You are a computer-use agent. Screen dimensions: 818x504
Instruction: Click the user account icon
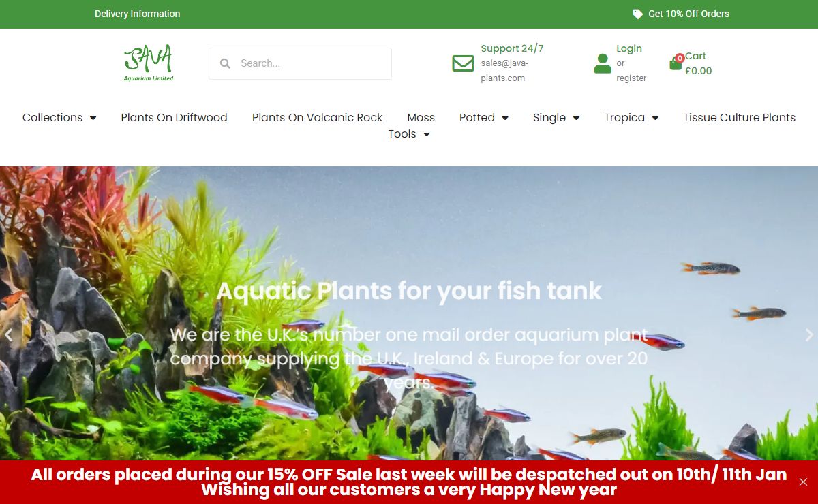point(603,63)
